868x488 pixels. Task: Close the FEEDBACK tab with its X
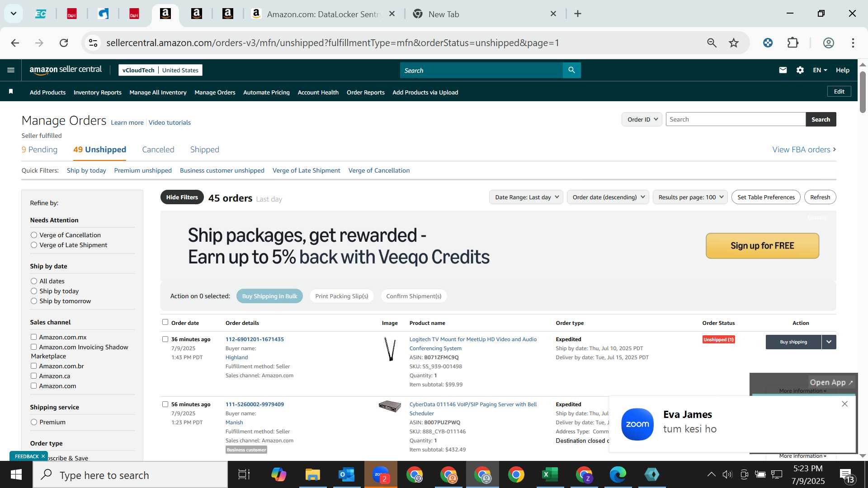pyautogui.click(x=43, y=456)
